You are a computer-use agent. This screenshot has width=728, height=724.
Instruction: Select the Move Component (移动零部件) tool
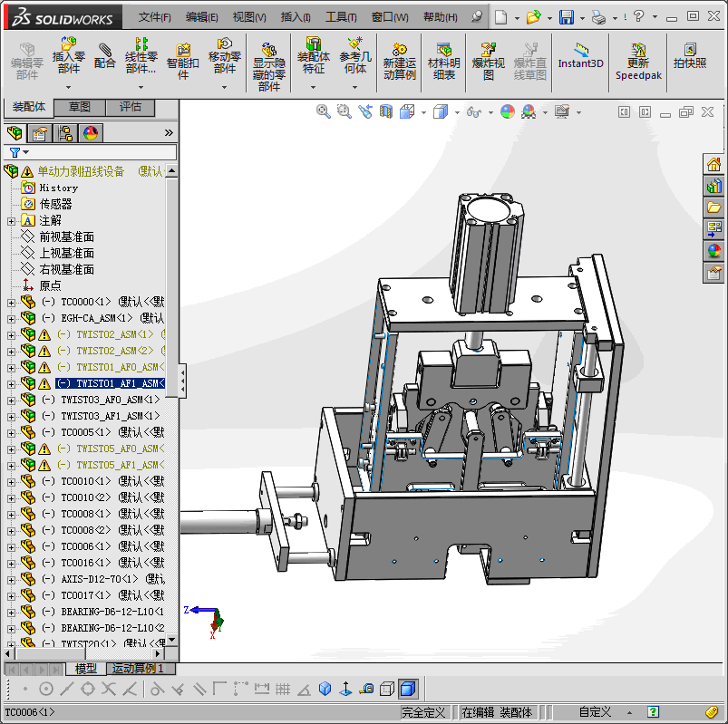coord(224,55)
